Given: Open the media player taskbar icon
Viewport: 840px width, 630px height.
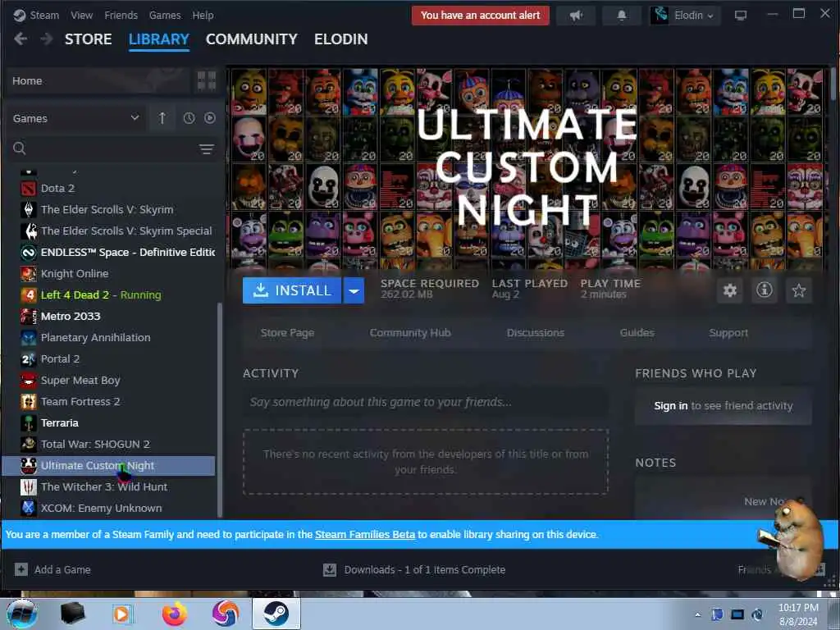Looking at the screenshot, I should pos(121,614).
